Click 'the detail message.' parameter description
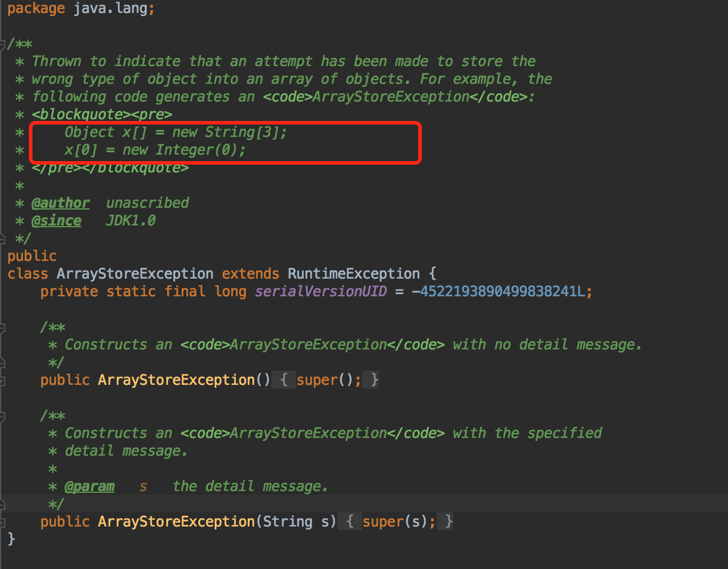 (x=250, y=486)
